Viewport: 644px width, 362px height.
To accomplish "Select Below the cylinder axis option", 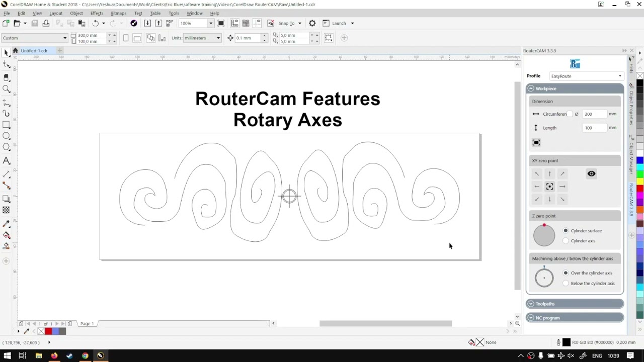I will 566,284.
